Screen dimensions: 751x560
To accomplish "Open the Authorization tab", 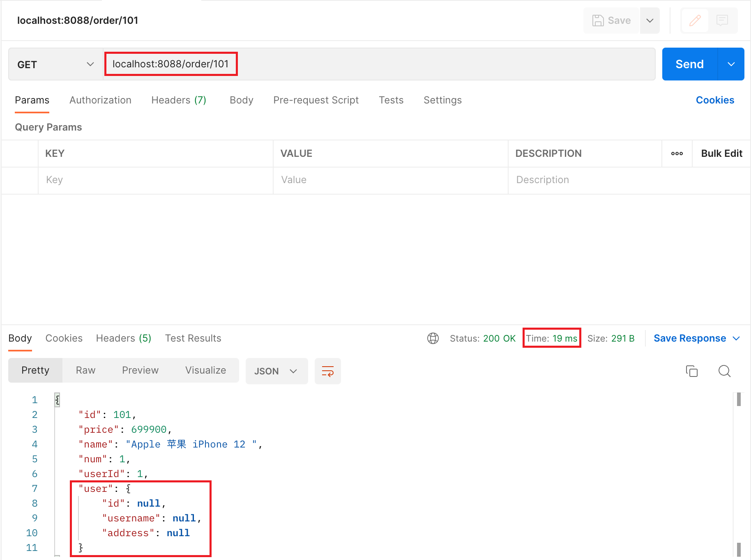I will pyautogui.click(x=100, y=100).
